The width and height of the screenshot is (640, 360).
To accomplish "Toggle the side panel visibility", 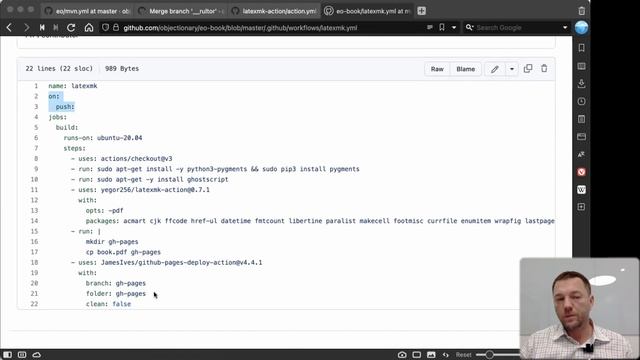I will (7, 355).
